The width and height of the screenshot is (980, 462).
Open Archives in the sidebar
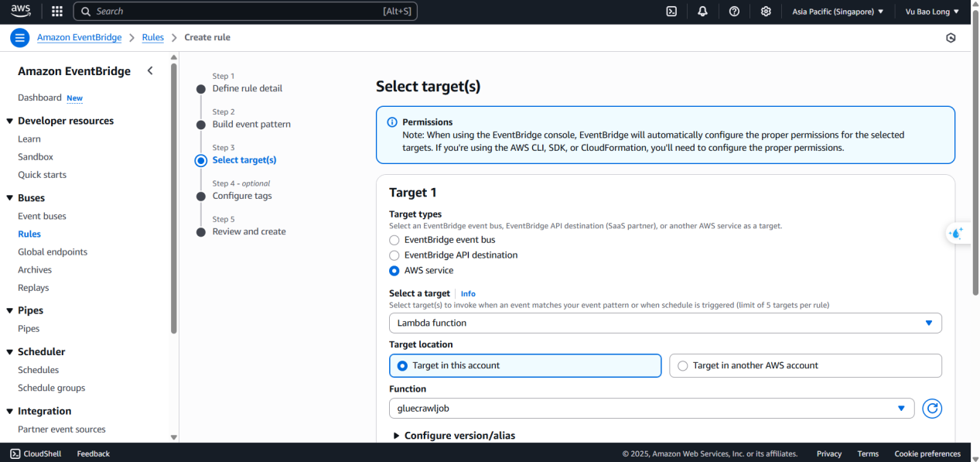pos(35,270)
